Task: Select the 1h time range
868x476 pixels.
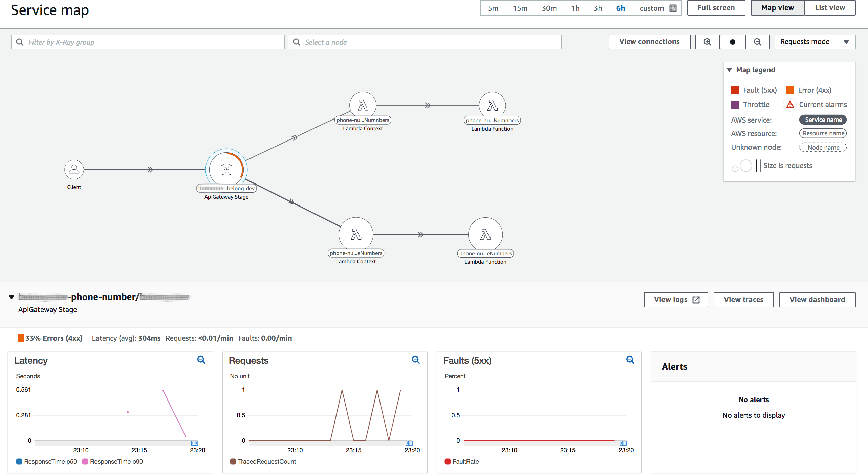Action: [575, 8]
